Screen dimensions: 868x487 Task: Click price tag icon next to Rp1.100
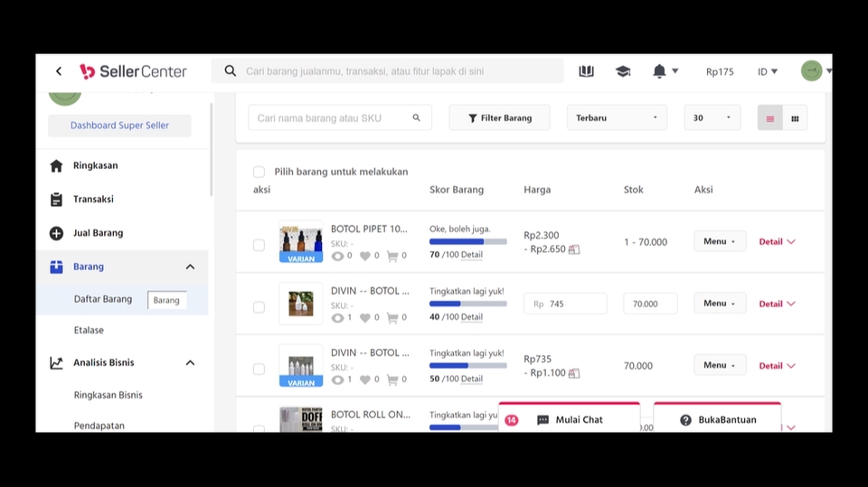point(574,373)
